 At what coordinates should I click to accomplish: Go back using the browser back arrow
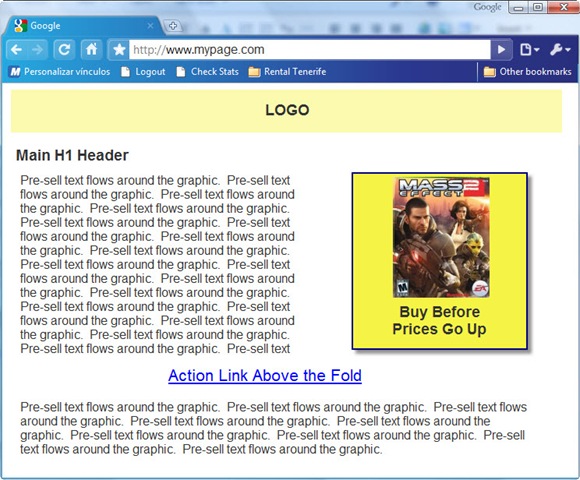point(16,50)
